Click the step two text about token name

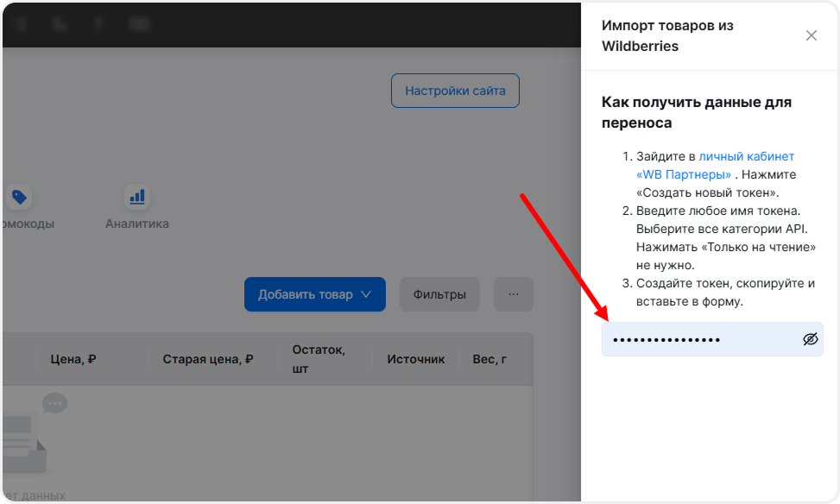[x=725, y=238]
